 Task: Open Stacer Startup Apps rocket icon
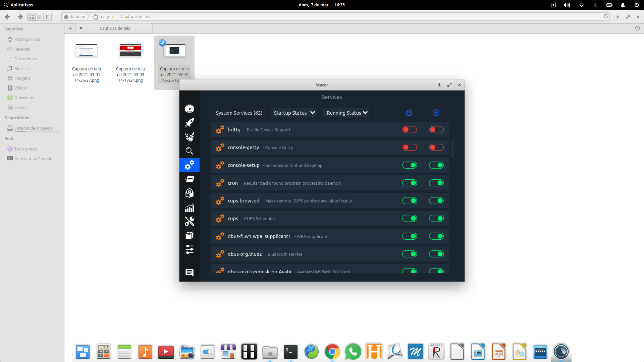tap(190, 123)
